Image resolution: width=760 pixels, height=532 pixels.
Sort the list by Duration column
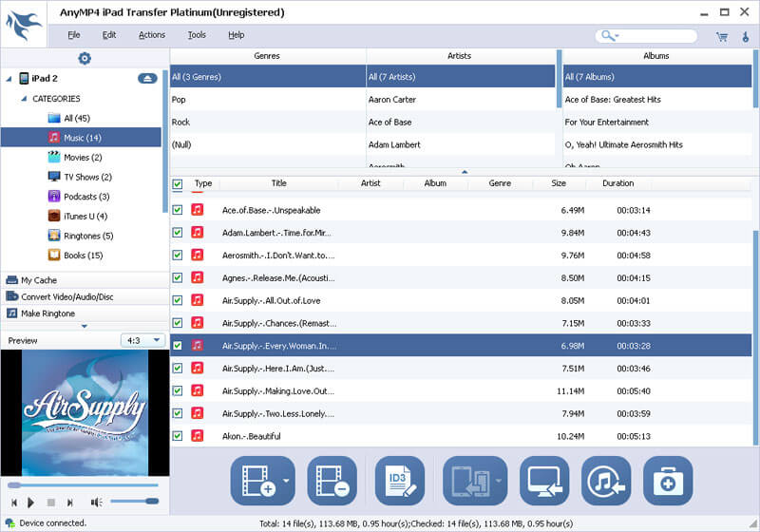pyautogui.click(x=618, y=183)
